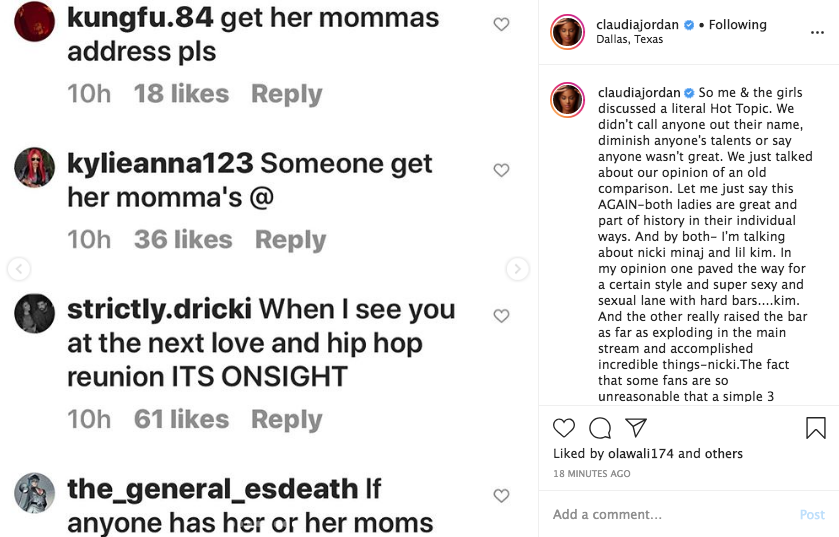The image size is (839, 537).
Task: Open kylieanna123's avatar thumbnail
Action: 34,167
